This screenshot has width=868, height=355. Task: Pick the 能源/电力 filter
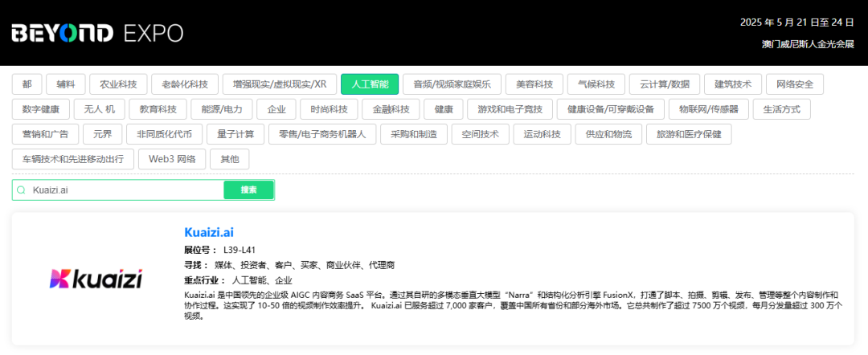click(x=222, y=109)
